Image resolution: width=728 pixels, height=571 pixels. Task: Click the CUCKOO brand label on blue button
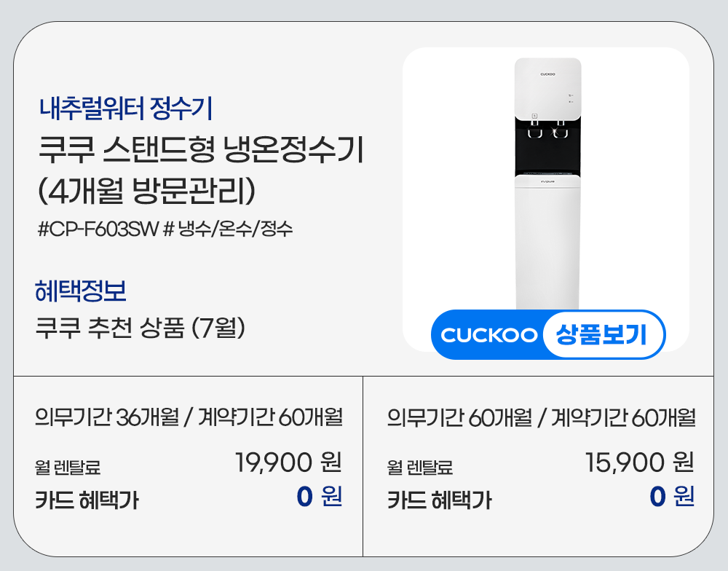(488, 335)
